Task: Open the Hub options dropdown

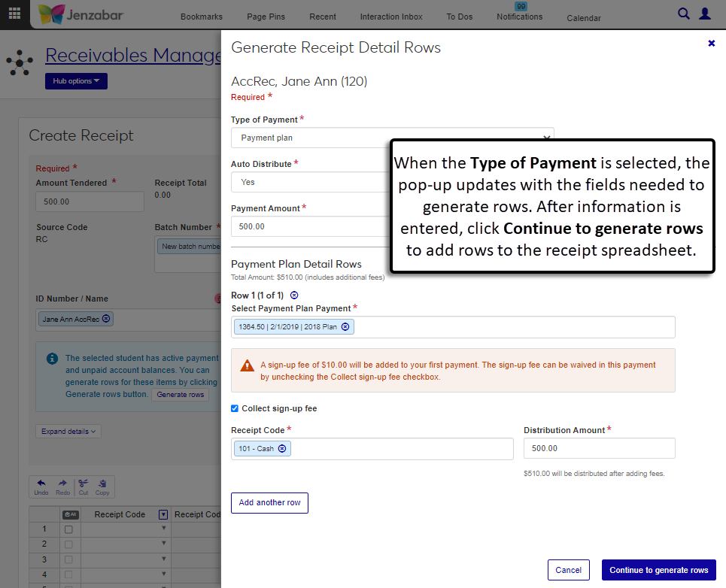Action: [76, 81]
